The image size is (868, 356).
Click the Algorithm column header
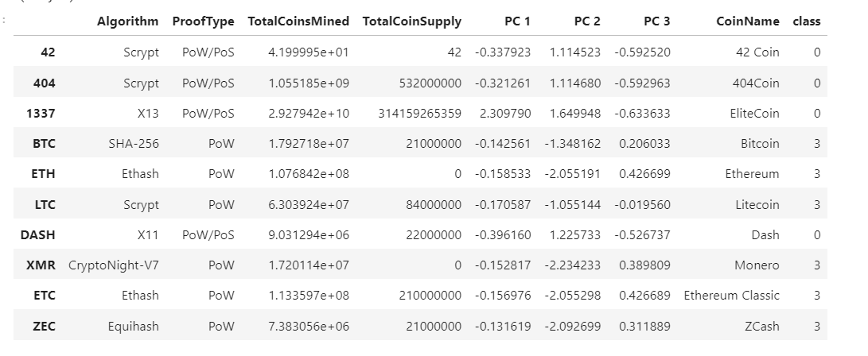pos(127,21)
